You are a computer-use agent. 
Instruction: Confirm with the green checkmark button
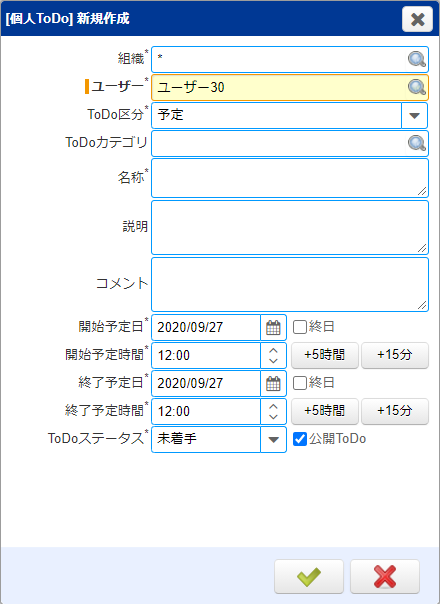309,577
